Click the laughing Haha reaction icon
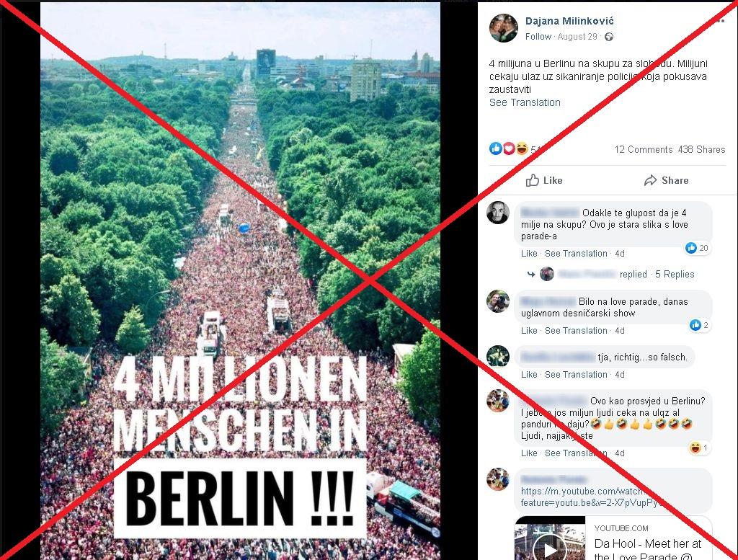The height and width of the screenshot is (560, 738). [522, 148]
